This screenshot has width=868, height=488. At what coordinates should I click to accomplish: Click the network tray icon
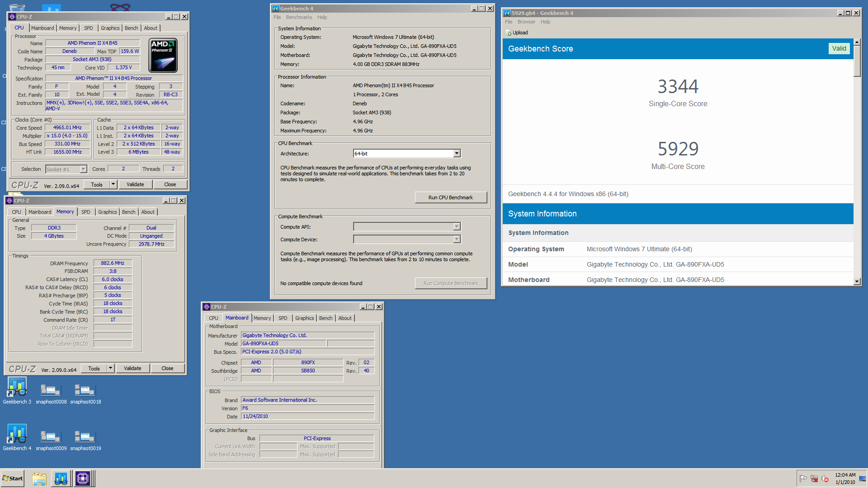pyautogui.click(x=814, y=479)
